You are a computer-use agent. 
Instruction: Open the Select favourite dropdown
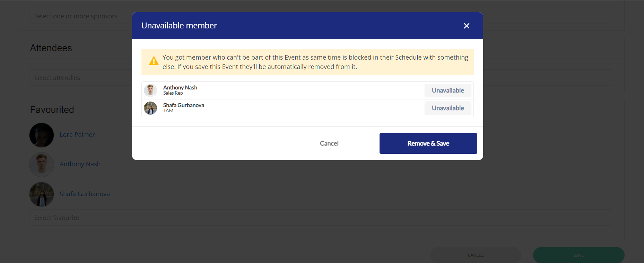coord(321,218)
